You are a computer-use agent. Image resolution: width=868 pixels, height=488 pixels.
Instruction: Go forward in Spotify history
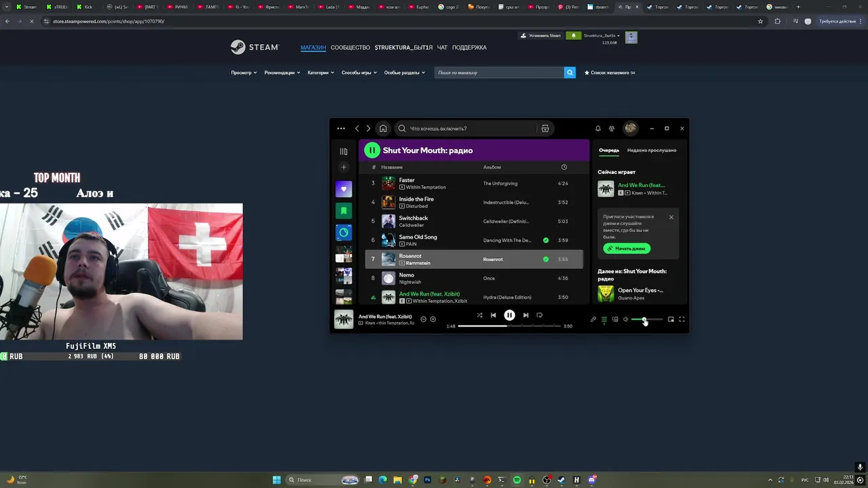click(368, 128)
